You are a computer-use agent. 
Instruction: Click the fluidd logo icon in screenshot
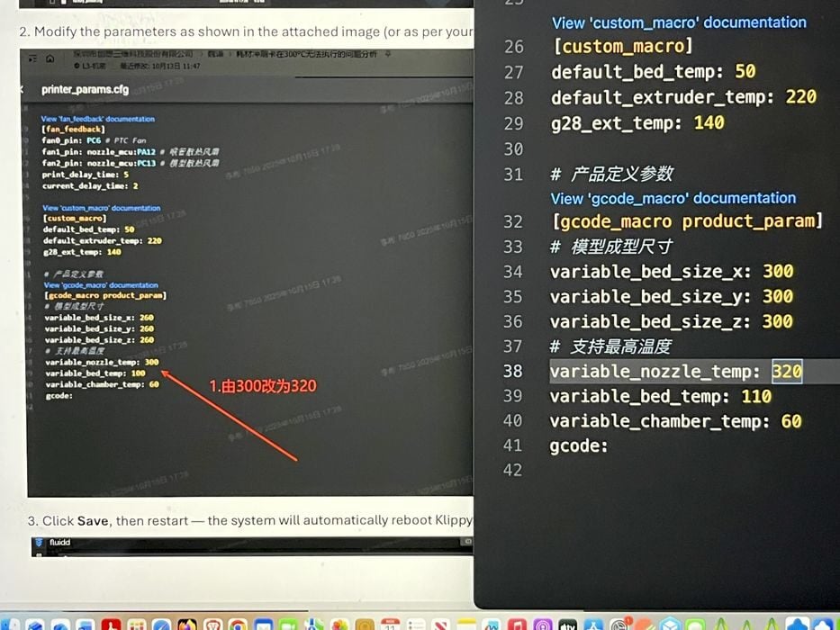[40, 543]
